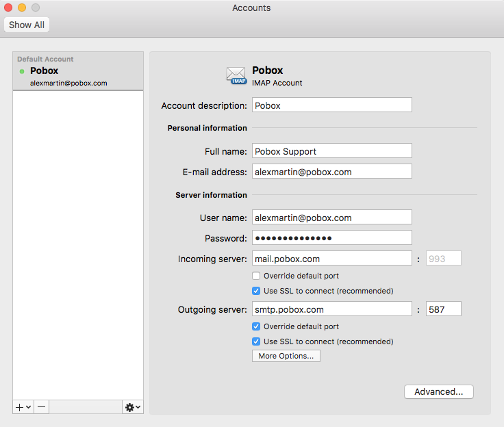Screen dimensions: 504x427
Task: Click the Personal information section label
Action: coord(207,128)
